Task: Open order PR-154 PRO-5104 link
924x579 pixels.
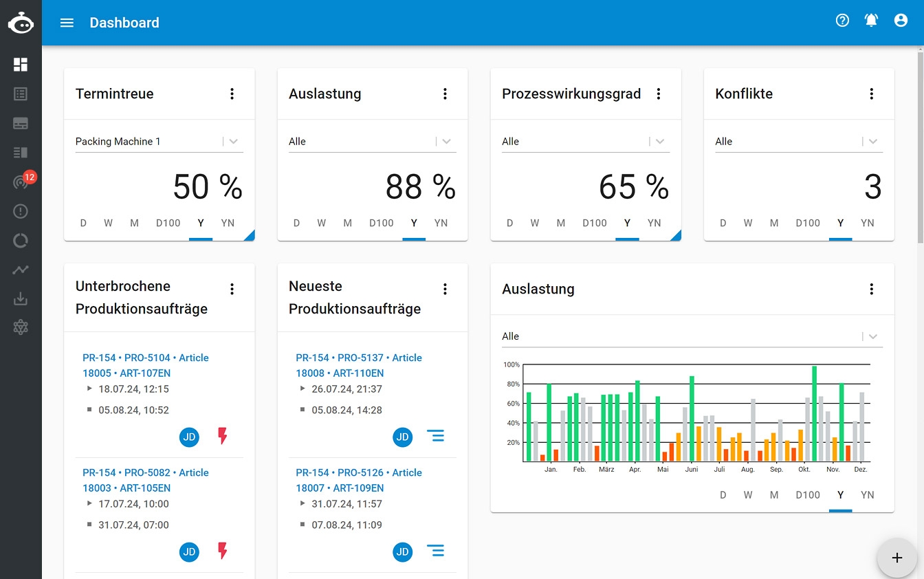Action: pyautogui.click(x=146, y=365)
